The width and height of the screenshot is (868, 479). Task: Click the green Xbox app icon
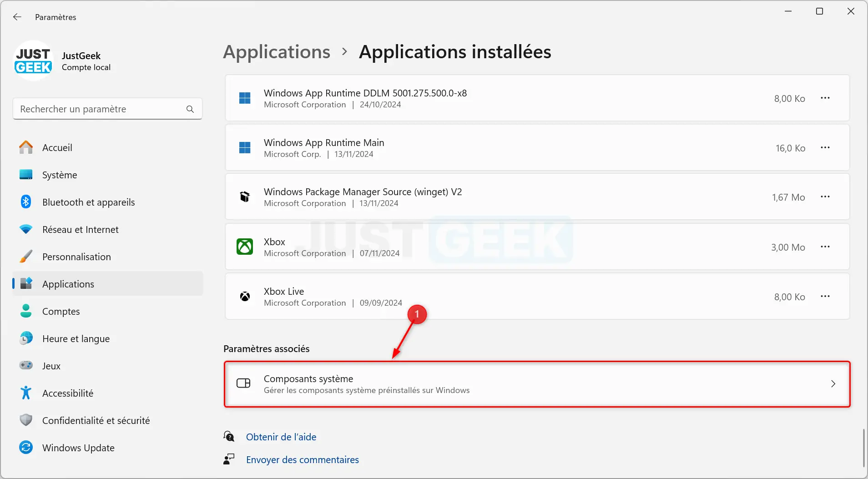point(245,247)
